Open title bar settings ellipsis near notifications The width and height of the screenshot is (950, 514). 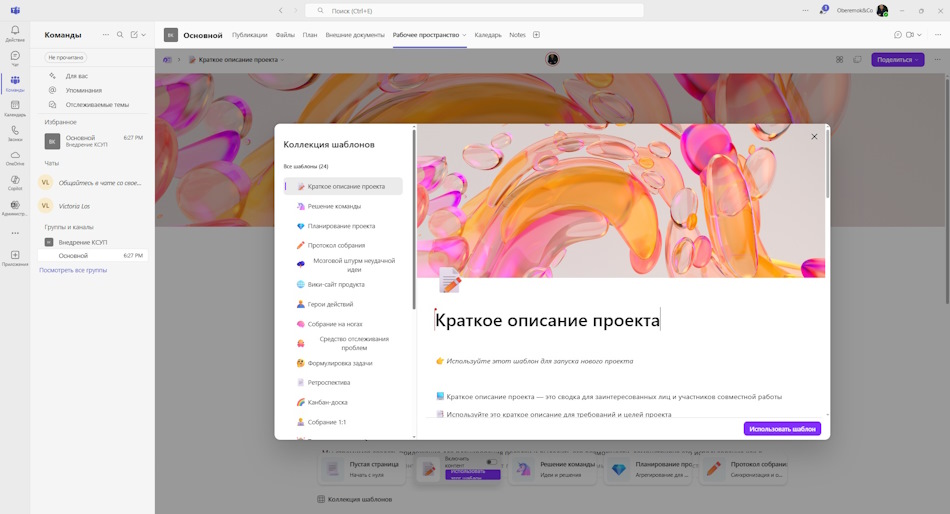point(805,10)
